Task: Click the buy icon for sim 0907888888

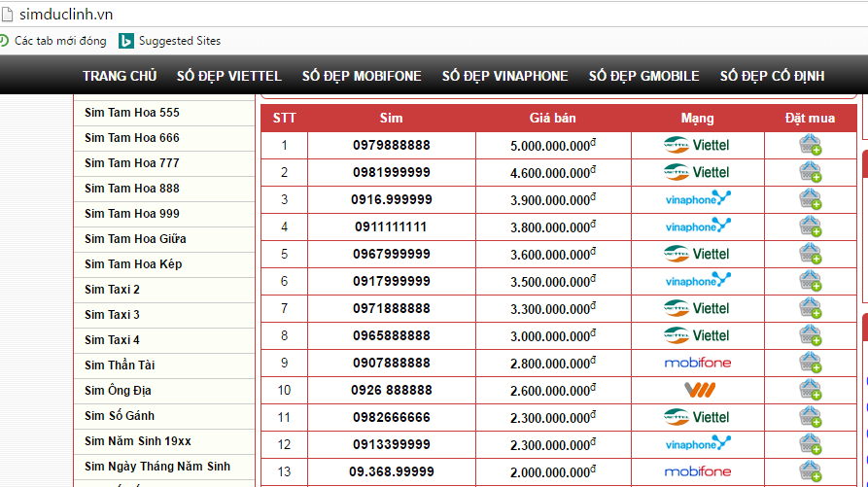Action: click(810, 364)
